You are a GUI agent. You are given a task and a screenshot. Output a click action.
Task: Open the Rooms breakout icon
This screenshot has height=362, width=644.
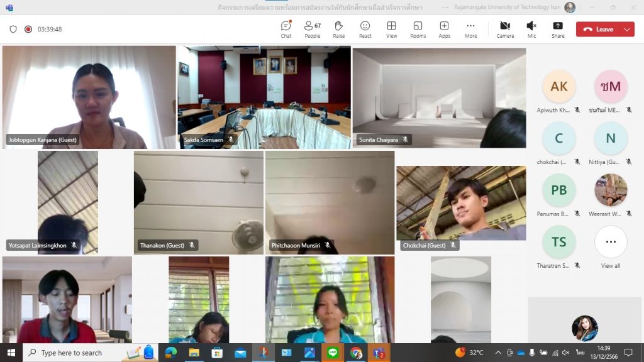tap(418, 29)
